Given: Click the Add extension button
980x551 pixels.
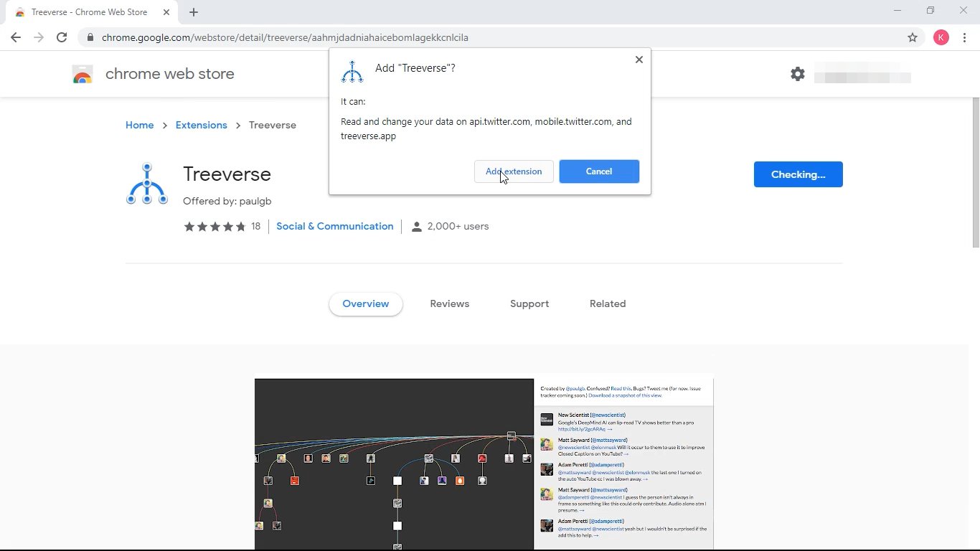Looking at the screenshot, I should (x=514, y=171).
